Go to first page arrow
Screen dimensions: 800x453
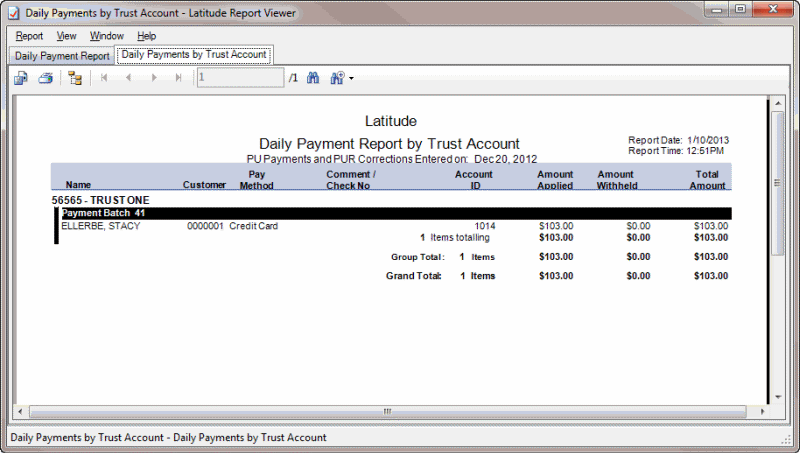(104, 78)
